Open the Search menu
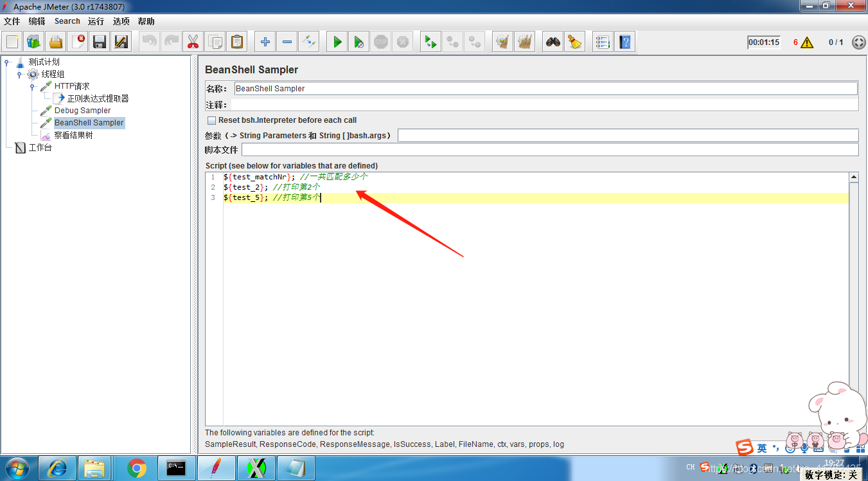This screenshot has width=868, height=481. (67, 21)
